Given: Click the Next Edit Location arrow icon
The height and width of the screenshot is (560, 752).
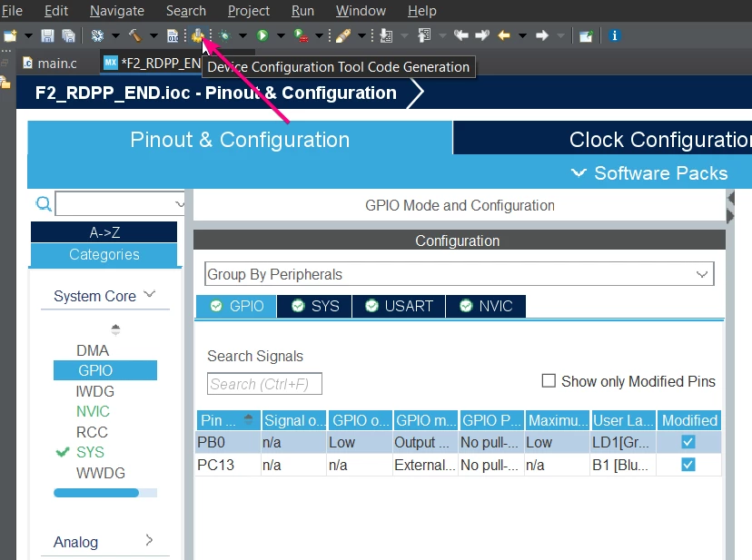Looking at the screenshot, I should click(x=482, y=35).
